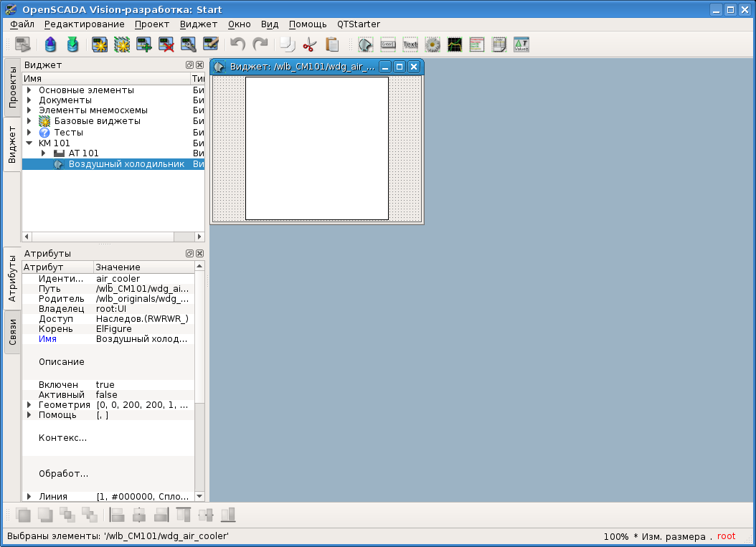Click the Undo arrow in toolbar

237,44
